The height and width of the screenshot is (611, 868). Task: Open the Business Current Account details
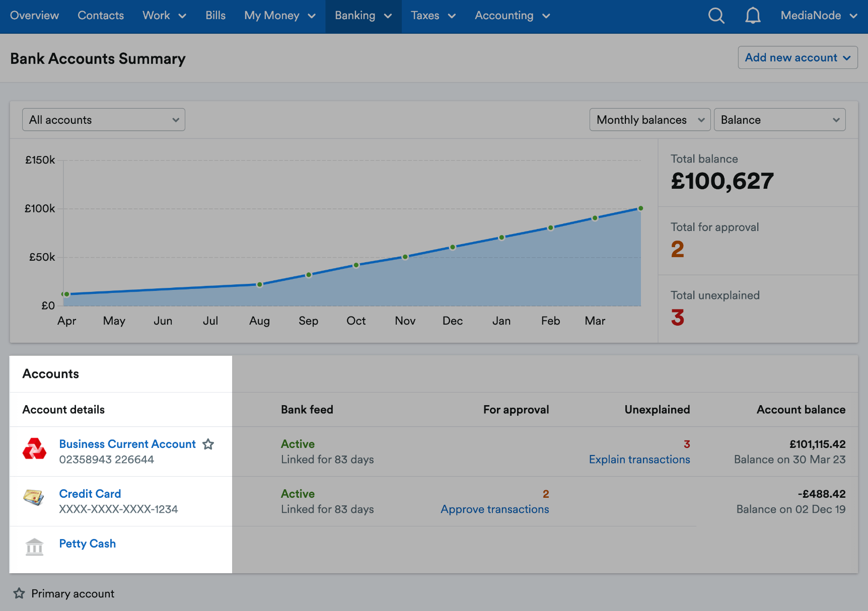[x=127, y=444]
